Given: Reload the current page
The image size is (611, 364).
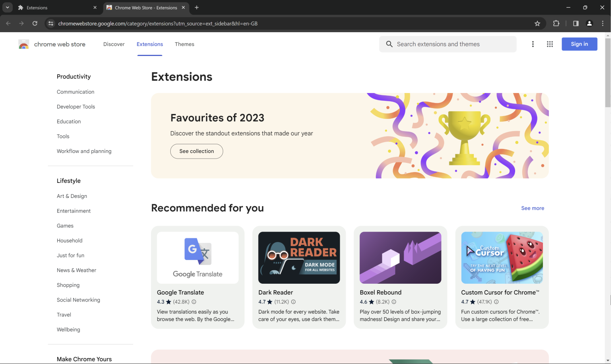Looking at the screenshot, I should (35, 23).
